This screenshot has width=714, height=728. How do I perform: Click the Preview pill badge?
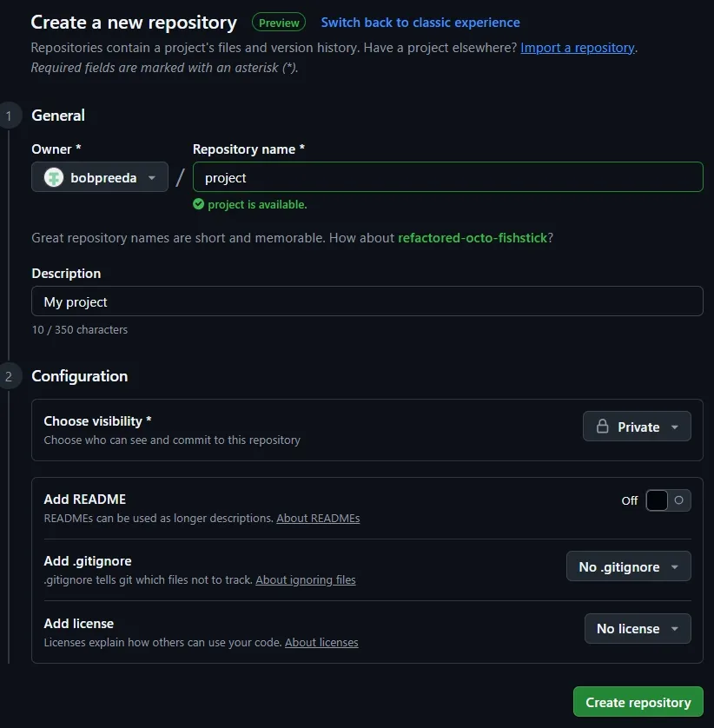(278, 22)
